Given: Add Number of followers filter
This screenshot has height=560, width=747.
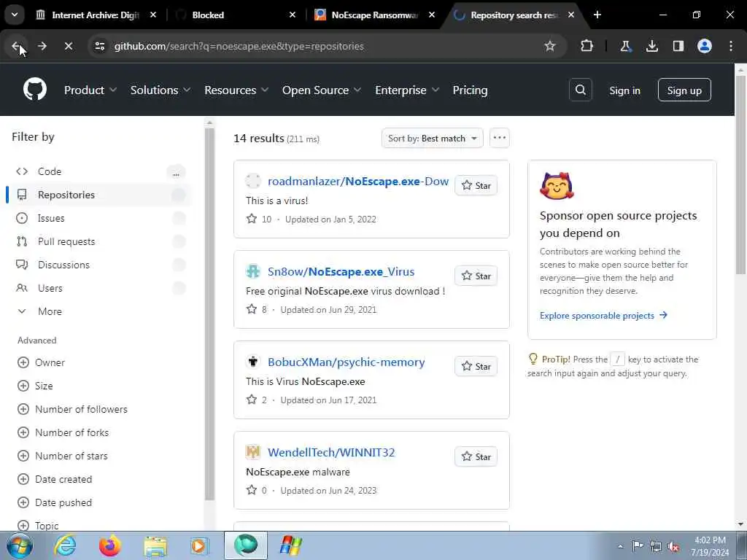Looking at the screenshot, I should [x=72, y=409].
